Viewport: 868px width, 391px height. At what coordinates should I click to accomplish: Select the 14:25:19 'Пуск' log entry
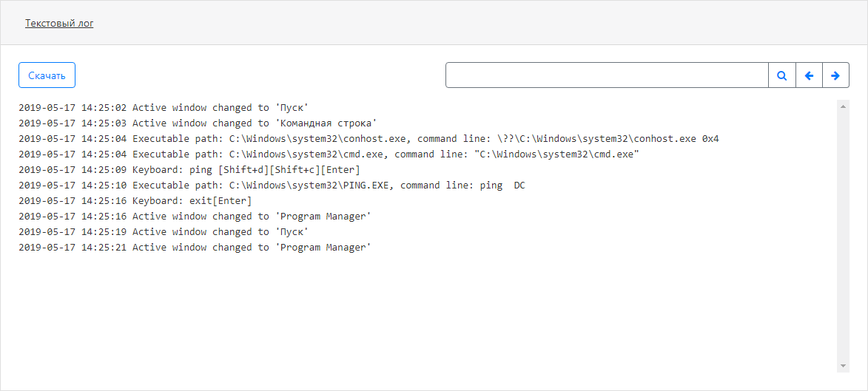tap(164, 232)
